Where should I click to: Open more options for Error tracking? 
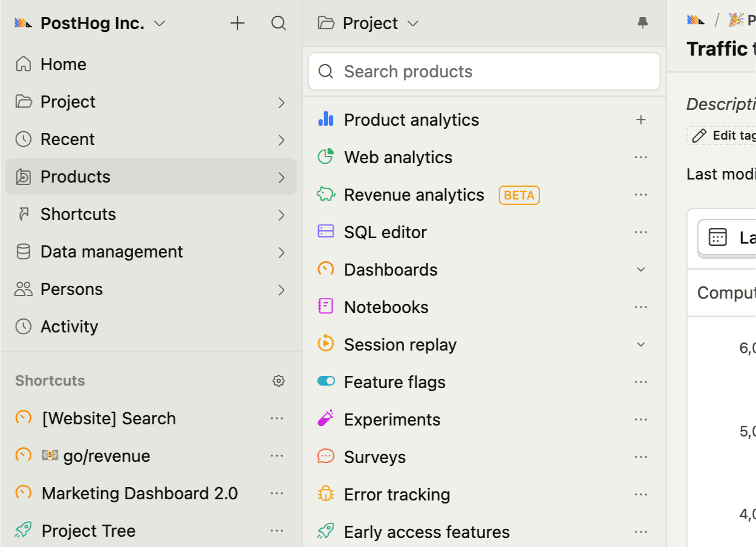point(641,494)
